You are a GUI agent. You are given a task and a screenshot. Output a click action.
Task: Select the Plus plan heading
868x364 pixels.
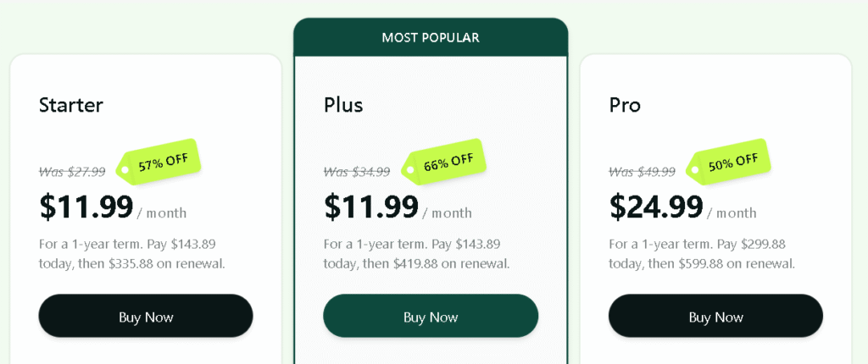343,105
